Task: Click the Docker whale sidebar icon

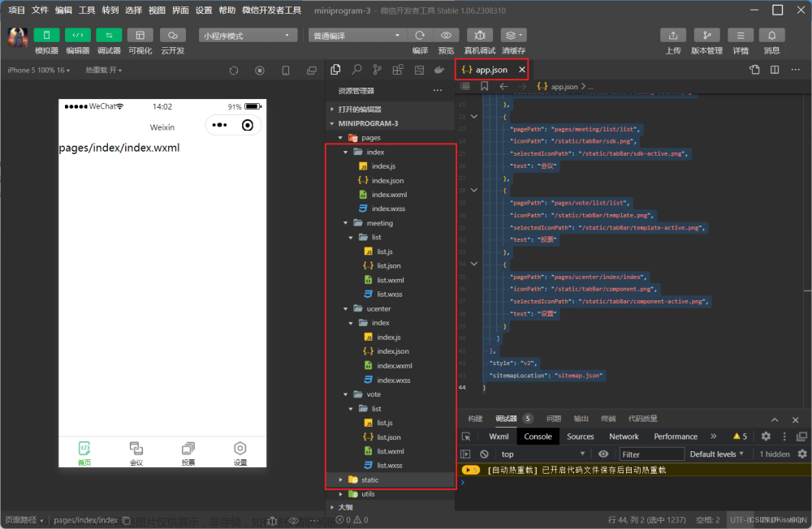Action: [439, 70]
